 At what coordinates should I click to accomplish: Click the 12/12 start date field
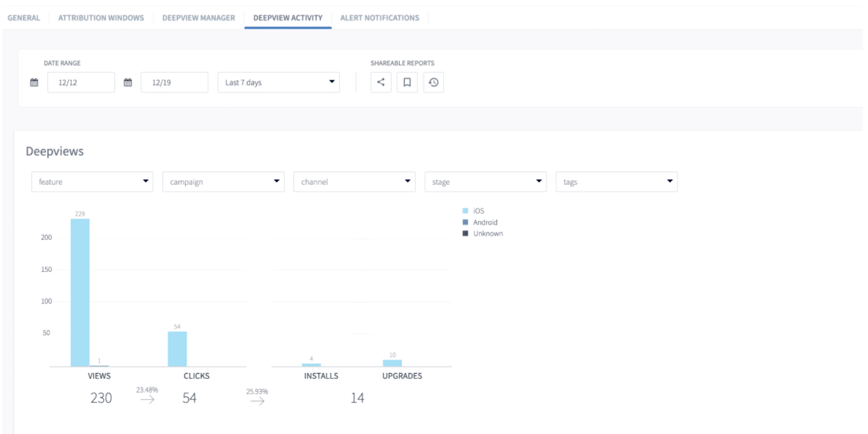pos(81,82)
